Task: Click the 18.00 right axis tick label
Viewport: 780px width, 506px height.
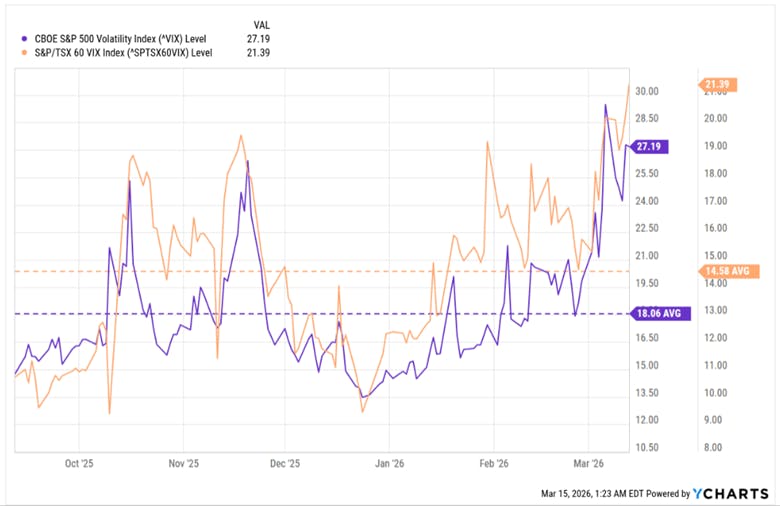Action: [x=715, y=173]
